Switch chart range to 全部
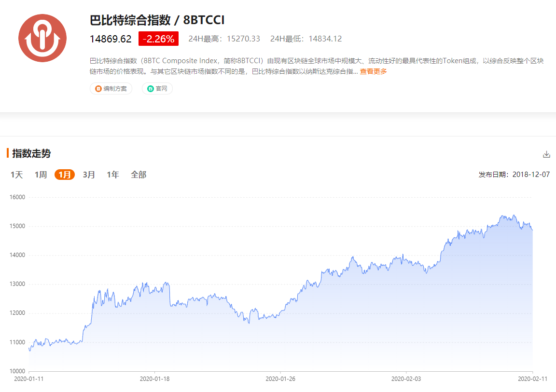Screen dimensions: 556x392 click(x=139, y=175)
